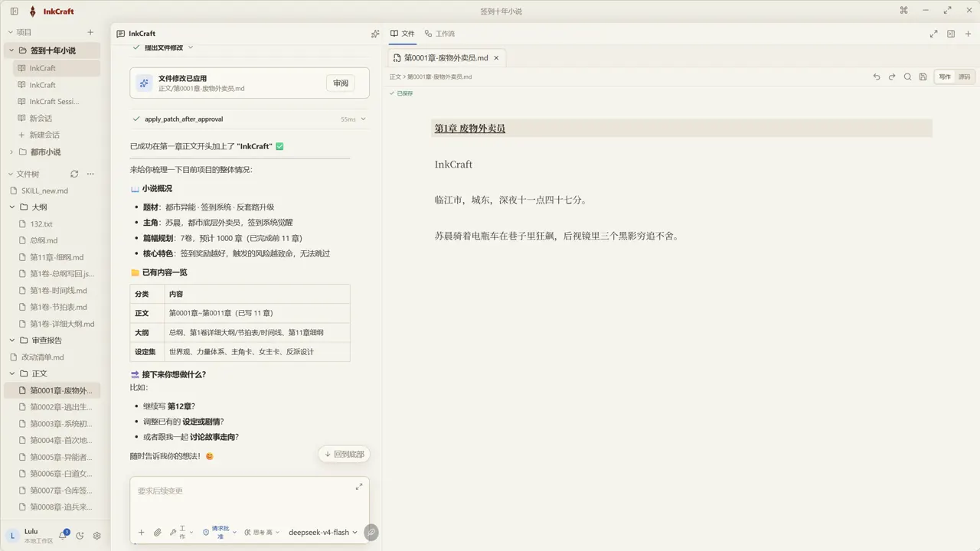Click the 第1章 废物外卖员 heading in editor
980x551 pixels.
pyautogui.click(x=470, y=129)
